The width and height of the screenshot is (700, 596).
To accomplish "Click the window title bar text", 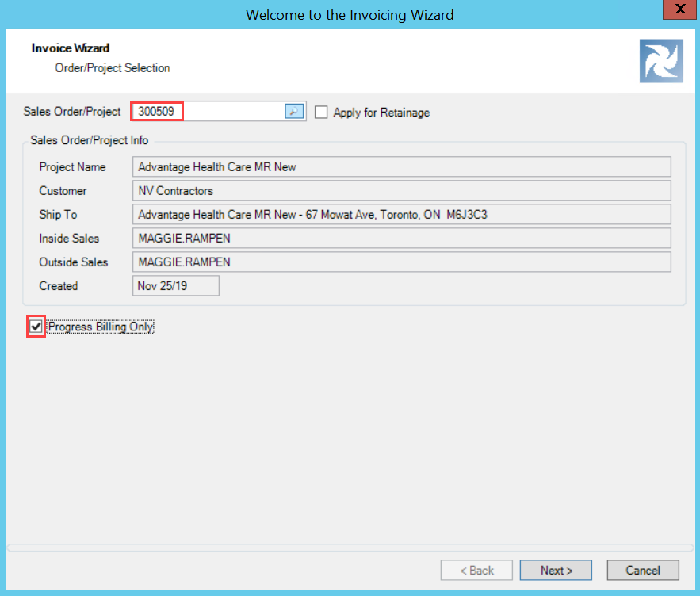I will tap(350, 15).
